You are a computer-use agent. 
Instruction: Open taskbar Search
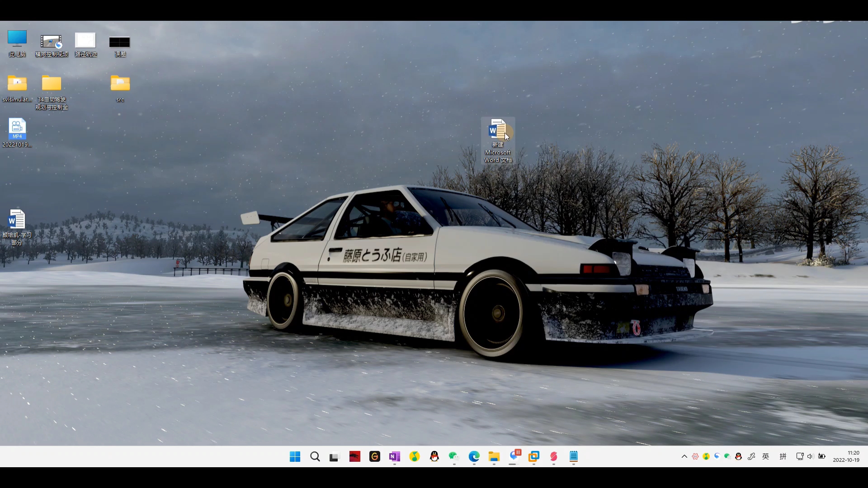coord(315,457)
